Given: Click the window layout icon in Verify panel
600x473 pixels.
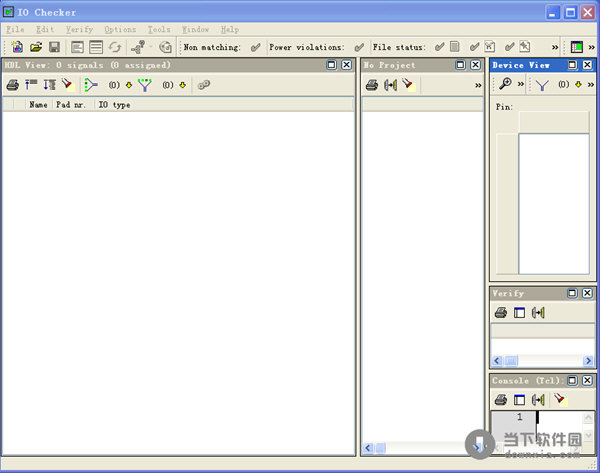Looking at the screenshot, I should coord(519,313).
